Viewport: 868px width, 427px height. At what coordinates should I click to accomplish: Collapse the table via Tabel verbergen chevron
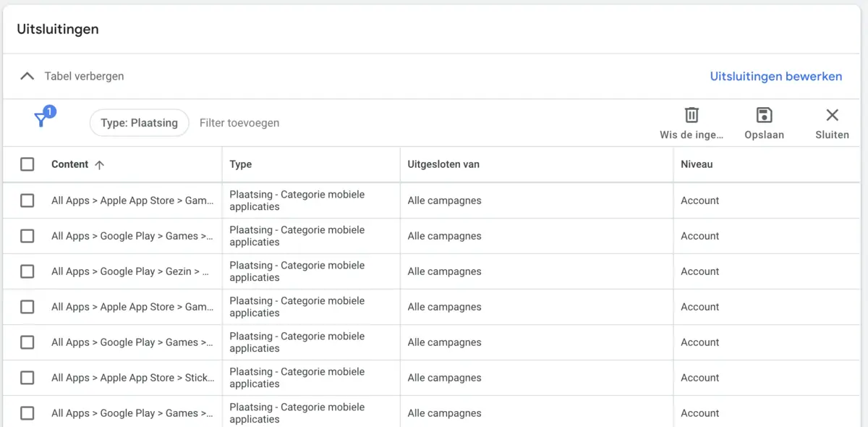27,76
